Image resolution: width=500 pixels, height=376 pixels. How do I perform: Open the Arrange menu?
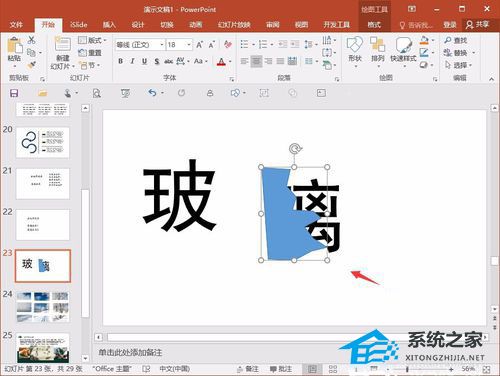coord(377,52)
